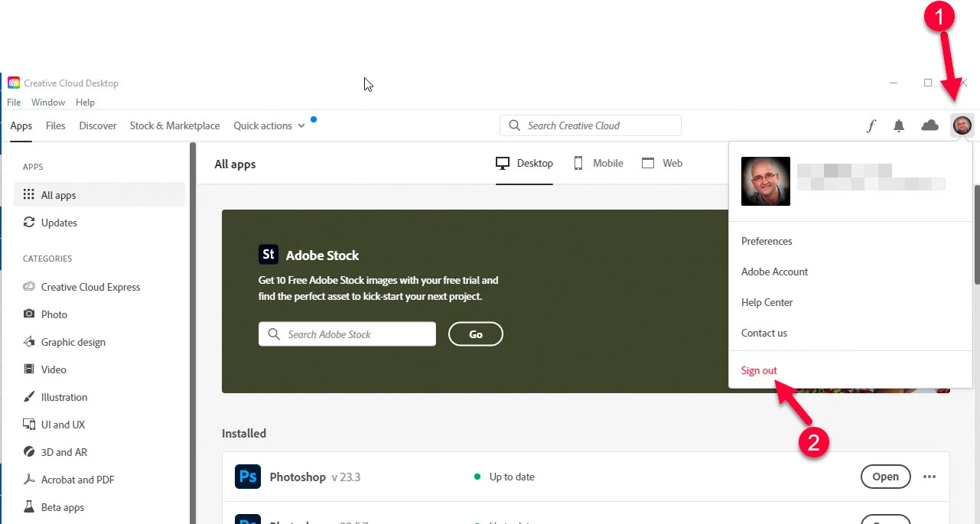Open the Window menu
Image resolution: width=980 pixels, height=524 pixels.
pos(48,103)
